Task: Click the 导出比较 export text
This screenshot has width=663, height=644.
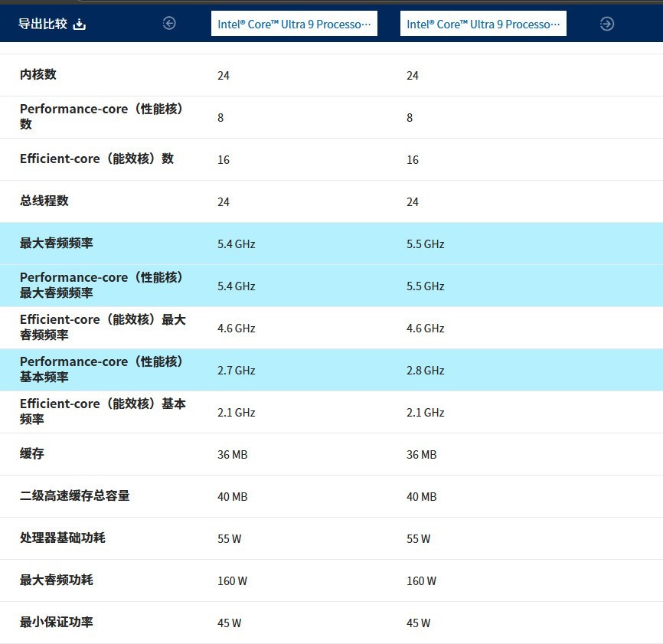Action: [x=43, y=25]
